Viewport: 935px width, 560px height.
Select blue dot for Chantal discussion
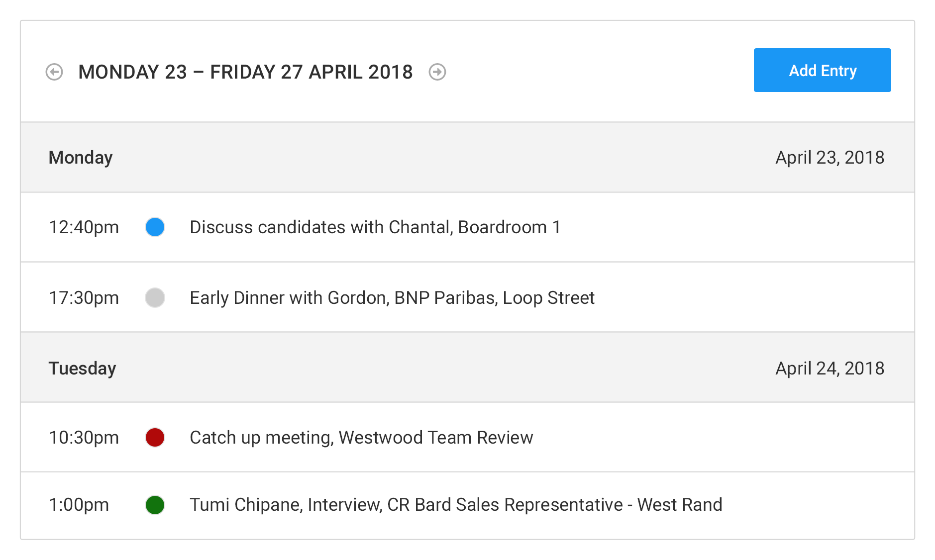pyautogui.click(x=155, y=227)
